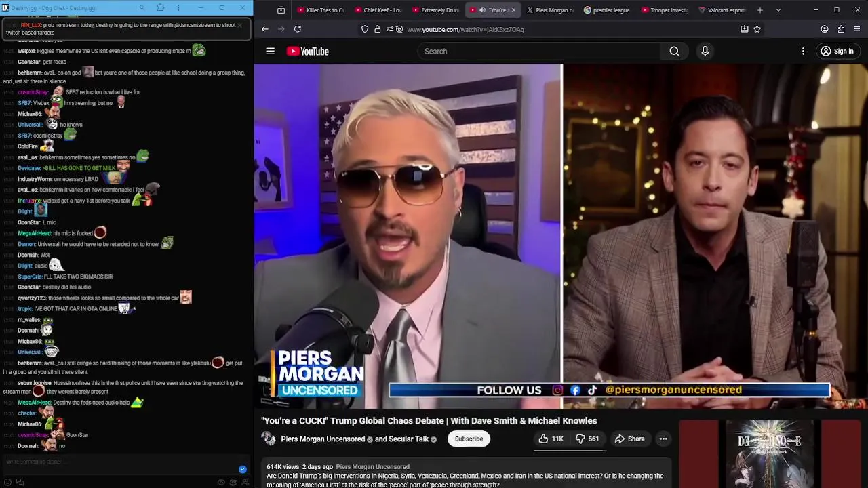The height and width of the screenshot is (488, 868).
Task: Show site security padlock info
Action: (377, 29)
